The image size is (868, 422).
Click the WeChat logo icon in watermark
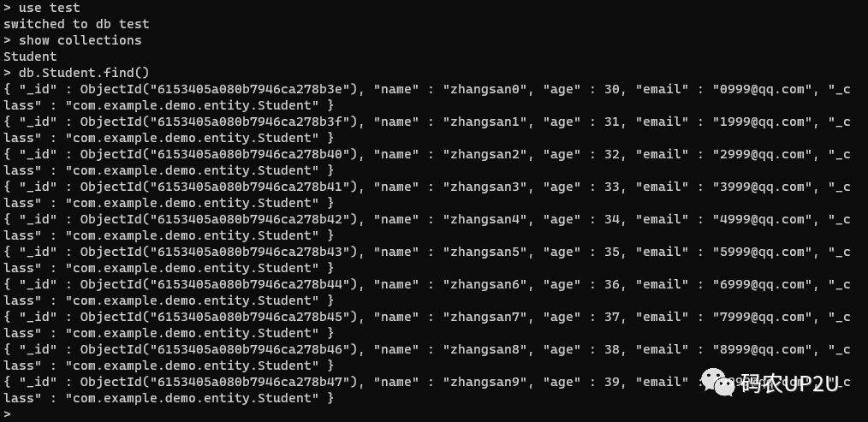(718, 382)
